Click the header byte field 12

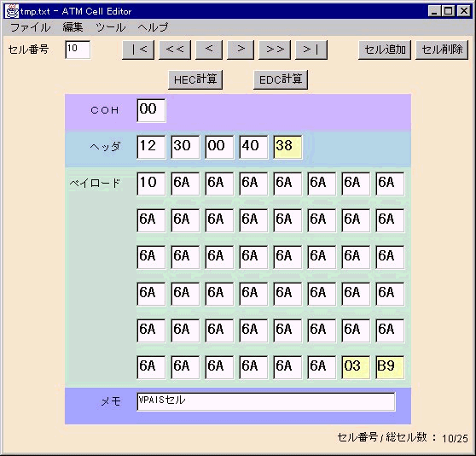[x=151, y=147]
